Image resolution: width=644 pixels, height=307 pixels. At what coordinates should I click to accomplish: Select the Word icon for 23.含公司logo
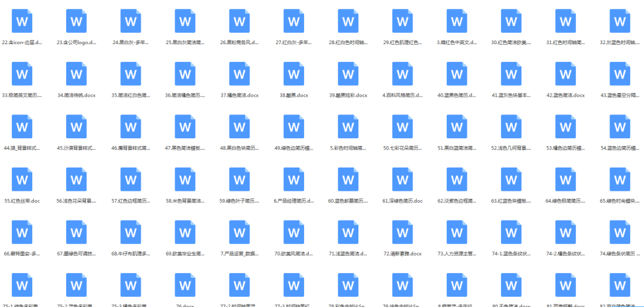point(76,21)
